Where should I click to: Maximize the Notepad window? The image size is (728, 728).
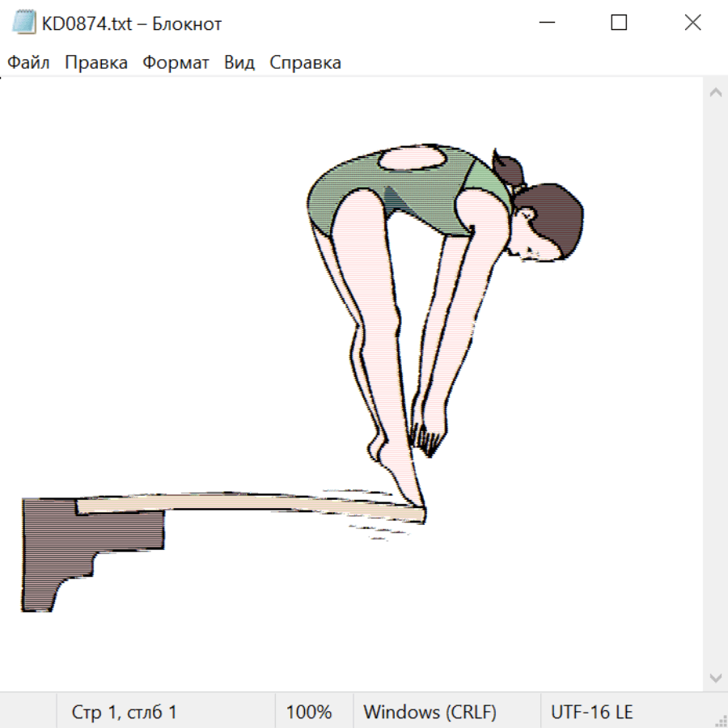[619, 23]
